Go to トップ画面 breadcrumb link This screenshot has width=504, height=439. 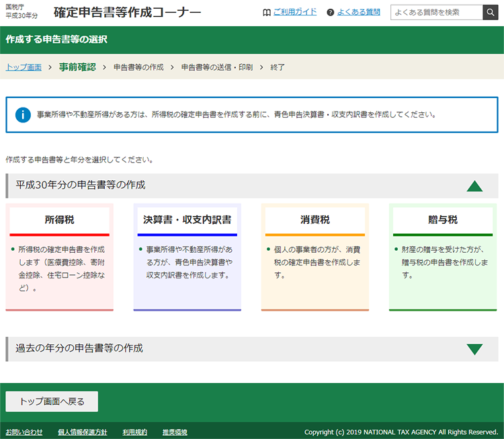[x=24, y=67]
